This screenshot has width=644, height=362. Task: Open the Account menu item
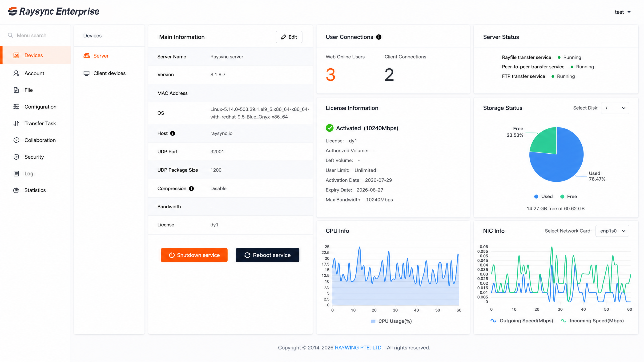(x=35, y=73)
